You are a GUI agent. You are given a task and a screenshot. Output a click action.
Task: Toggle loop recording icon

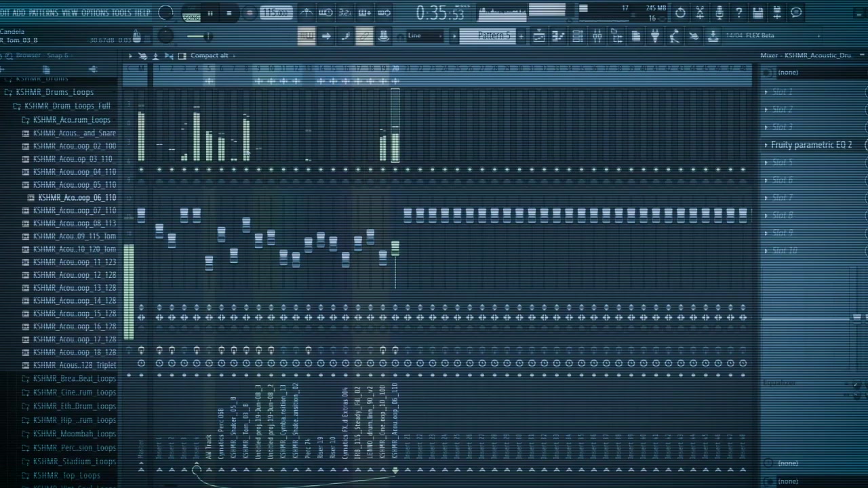[384, 12]
